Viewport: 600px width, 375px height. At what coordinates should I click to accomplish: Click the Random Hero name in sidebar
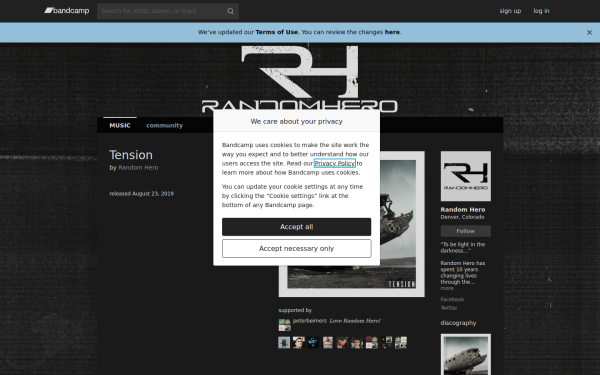point(463,210)
